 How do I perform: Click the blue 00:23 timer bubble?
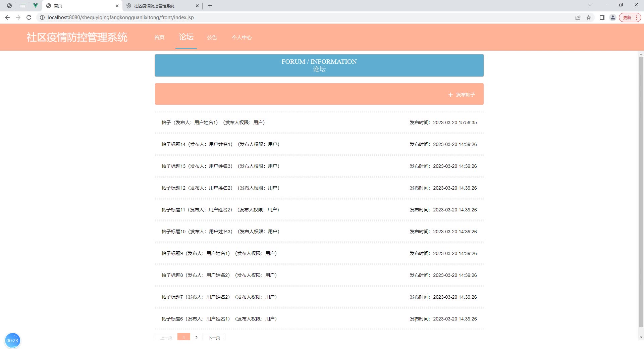12,340
